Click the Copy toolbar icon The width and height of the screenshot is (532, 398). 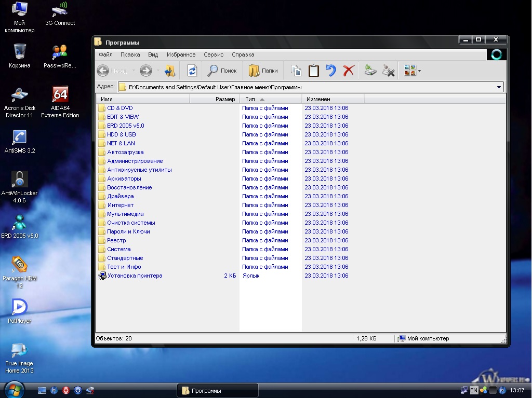click(x=296, y=71)
